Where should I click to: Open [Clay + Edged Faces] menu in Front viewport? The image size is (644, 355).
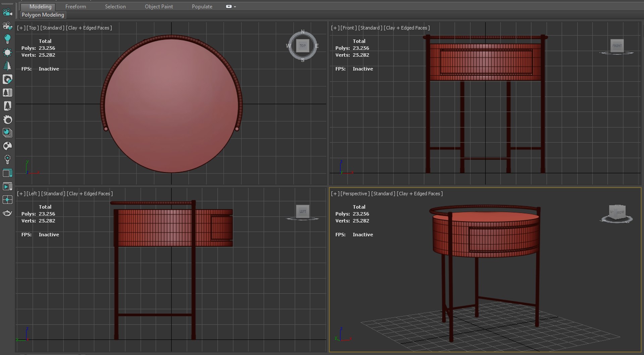407,28
